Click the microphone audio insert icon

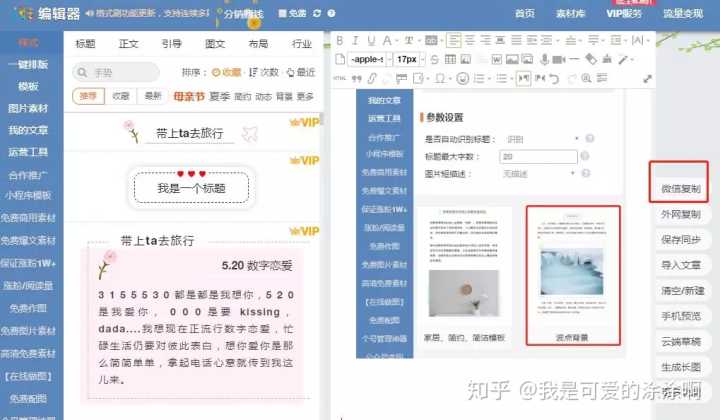544,59
